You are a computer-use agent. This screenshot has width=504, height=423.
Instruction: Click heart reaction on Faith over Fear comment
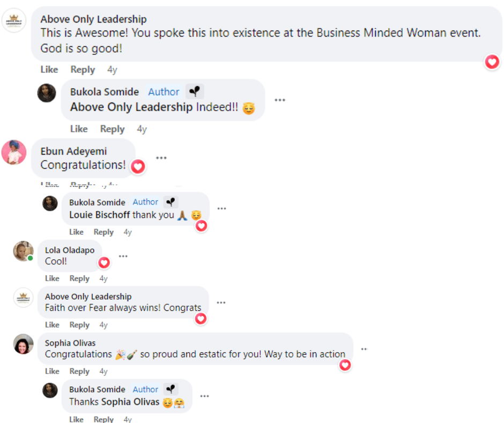pos(201,319)
